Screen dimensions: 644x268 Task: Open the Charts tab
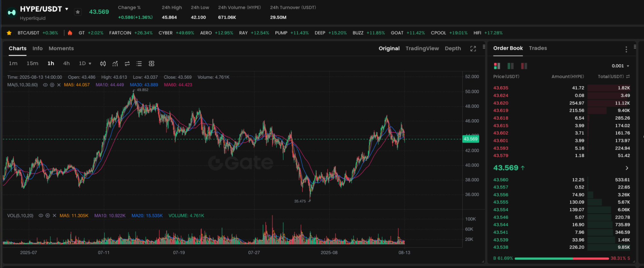(x=17, y=48)
